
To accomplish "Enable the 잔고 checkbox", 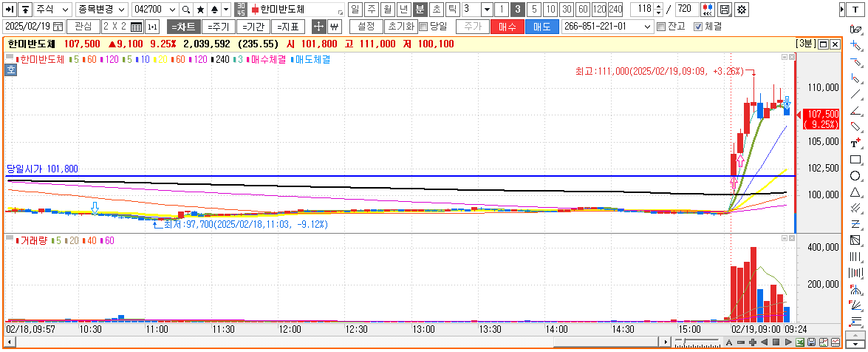I will coord(660,27).
